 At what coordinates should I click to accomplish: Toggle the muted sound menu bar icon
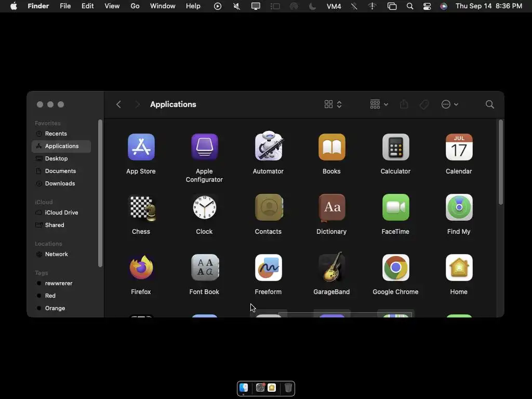(x=237, y=6)
